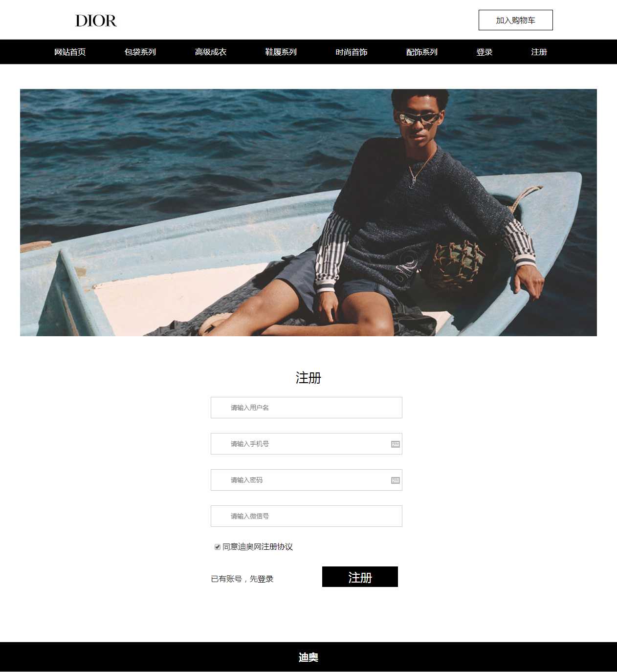The image size is (617, 672).
Task: Open 网站首页 in navigation bar
Action: tap(70, 52)
